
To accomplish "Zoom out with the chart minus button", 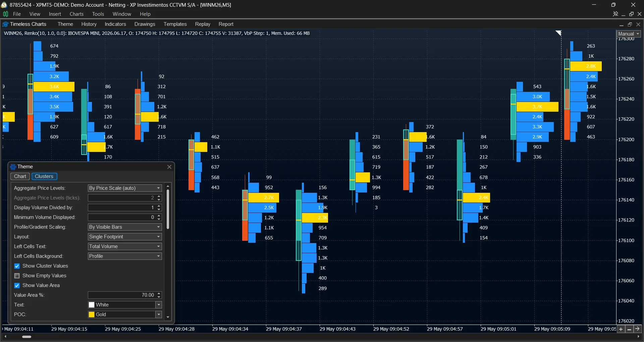I will [x=629, y=329].
